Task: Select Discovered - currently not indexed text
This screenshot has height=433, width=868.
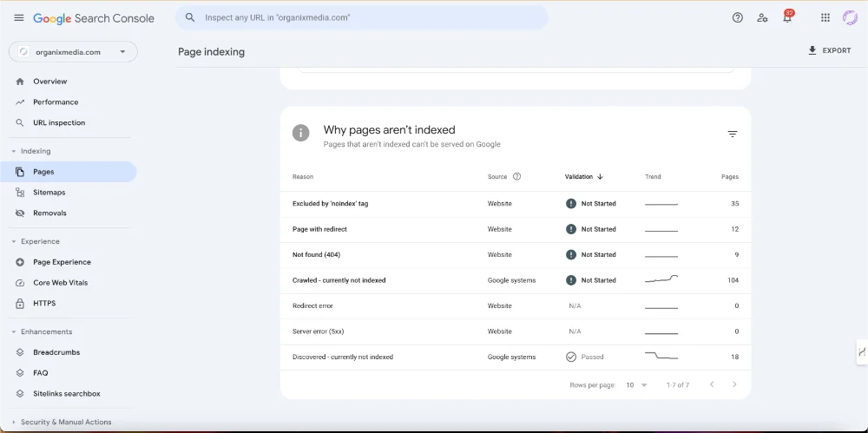Action: click(x=343, y=358)
